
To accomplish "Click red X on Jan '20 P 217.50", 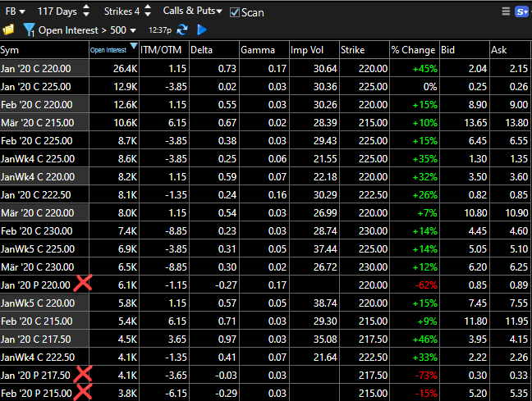I will tap(83, 375).
